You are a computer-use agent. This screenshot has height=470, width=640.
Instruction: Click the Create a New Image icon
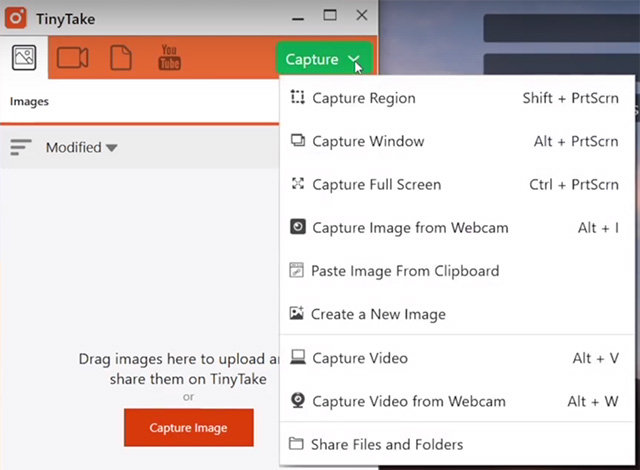296,313
